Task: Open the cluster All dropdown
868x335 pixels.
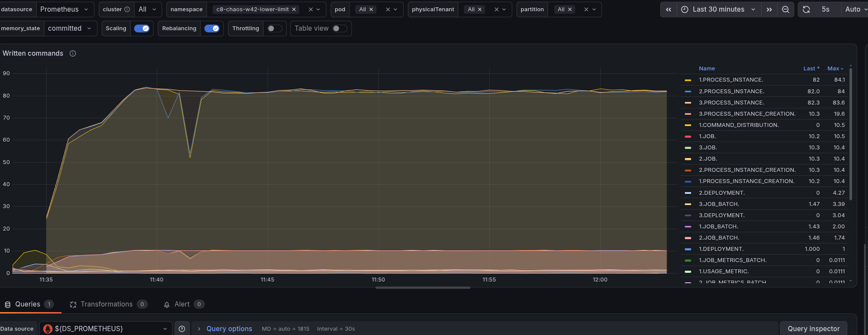Action: [147, 9]
